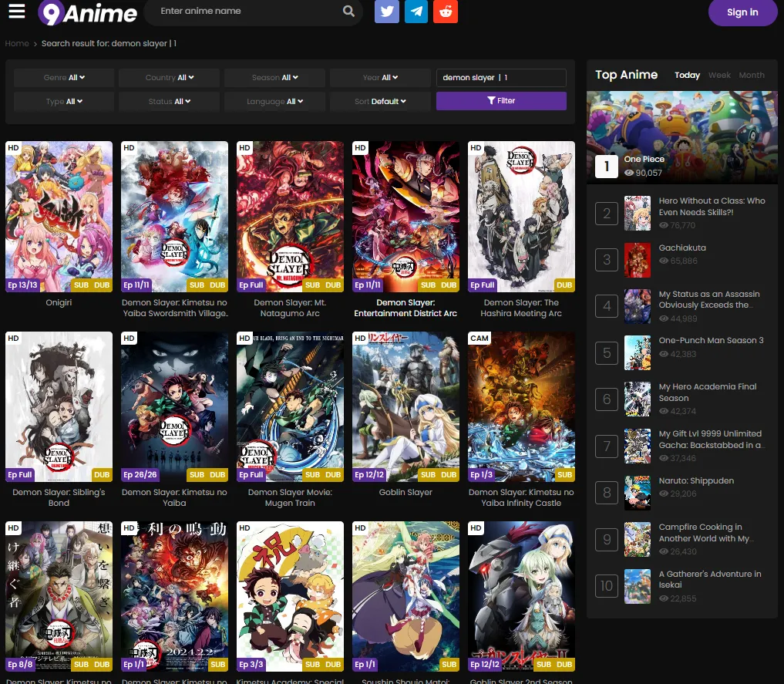Open the Reddit share icon
The image size is (784, 684).
(446, 12)
